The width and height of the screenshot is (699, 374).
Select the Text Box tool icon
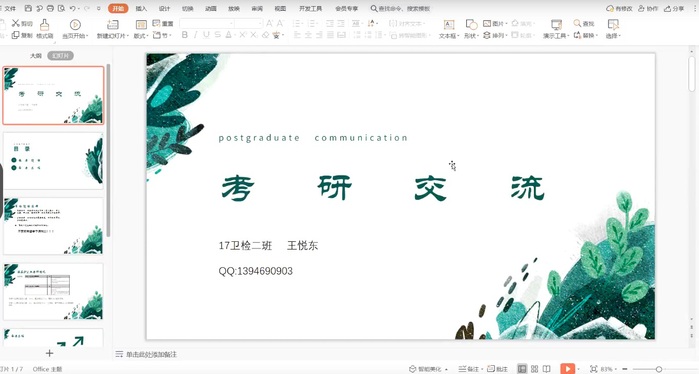click(449, 25)
